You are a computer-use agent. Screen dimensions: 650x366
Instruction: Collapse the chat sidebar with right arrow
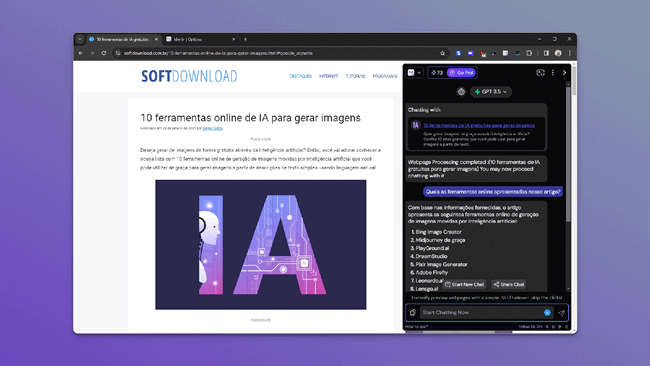point(564,73)
